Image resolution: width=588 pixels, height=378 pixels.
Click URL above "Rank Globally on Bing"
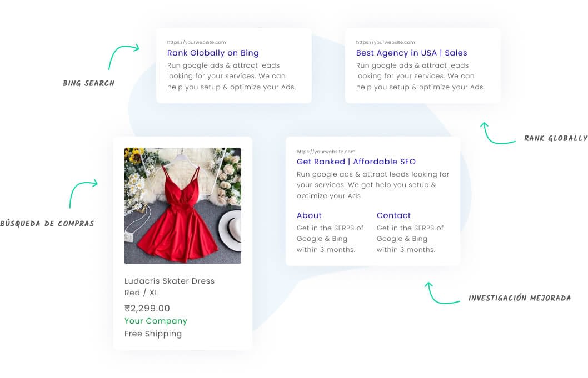pos(197,42)
